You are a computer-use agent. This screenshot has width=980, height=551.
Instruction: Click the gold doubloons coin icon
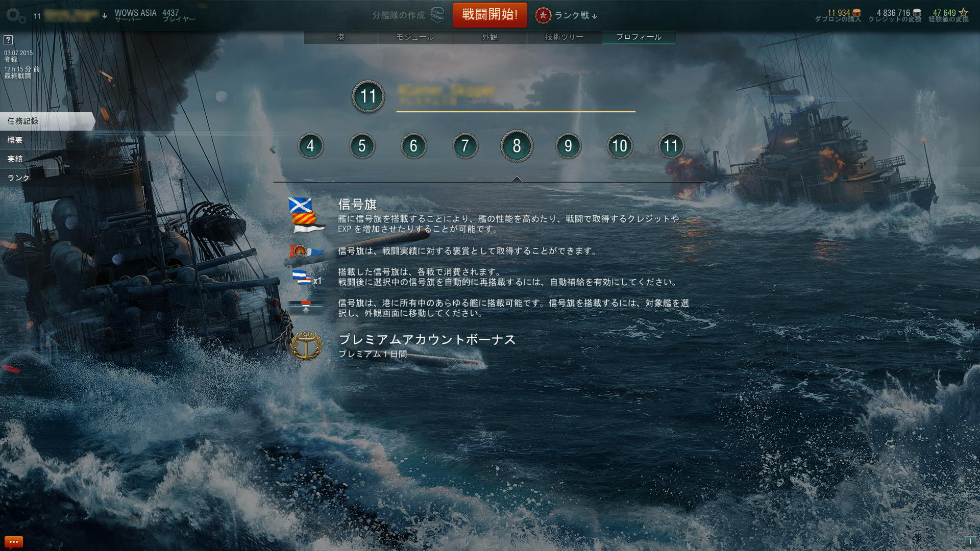click(856, 13)
